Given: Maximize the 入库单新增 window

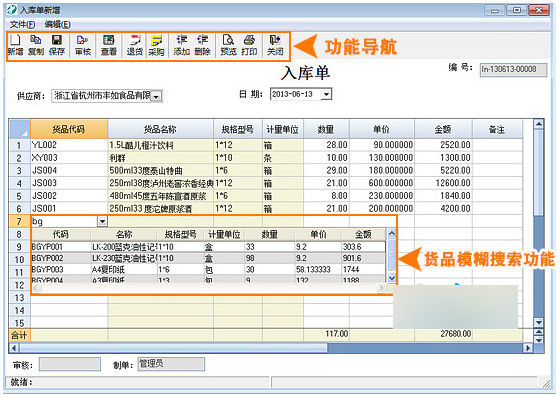Looking at the screenshot, I should coord(516,10).
